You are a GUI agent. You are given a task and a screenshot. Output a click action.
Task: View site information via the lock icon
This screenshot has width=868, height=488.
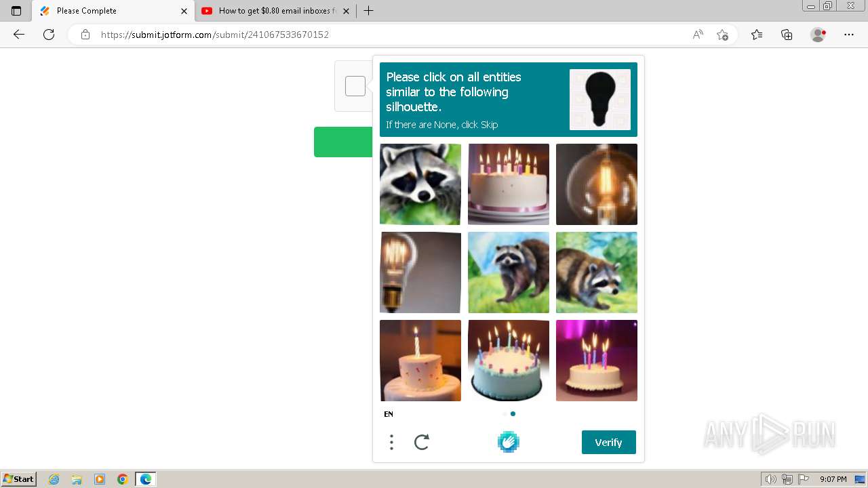[85, 35]
